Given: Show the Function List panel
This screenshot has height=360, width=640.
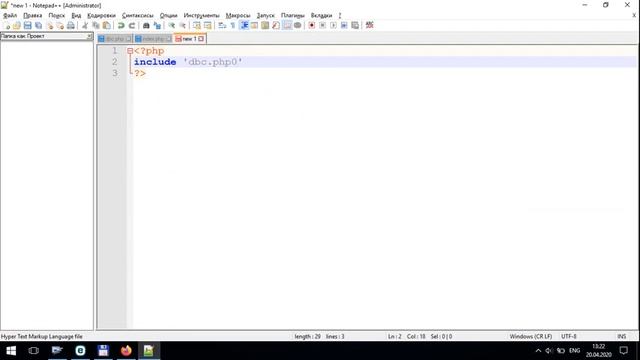Looking at the screenshot, I should [276, 25].
